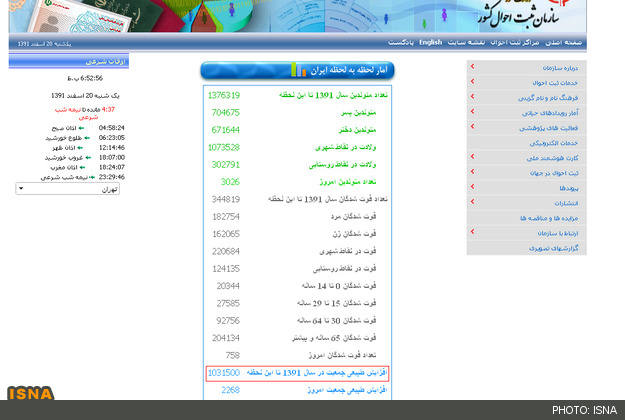Open آمار رویدادهای حیاتی sidebar link

550,113
